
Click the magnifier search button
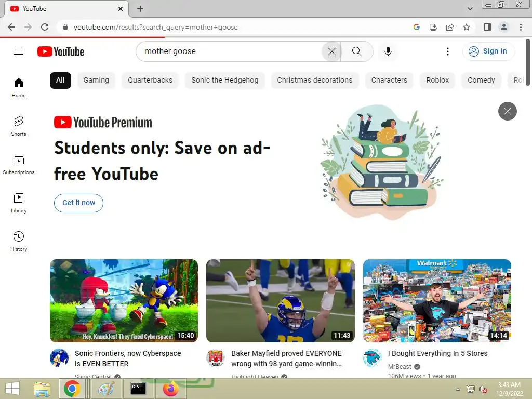[x=356, y=51]
